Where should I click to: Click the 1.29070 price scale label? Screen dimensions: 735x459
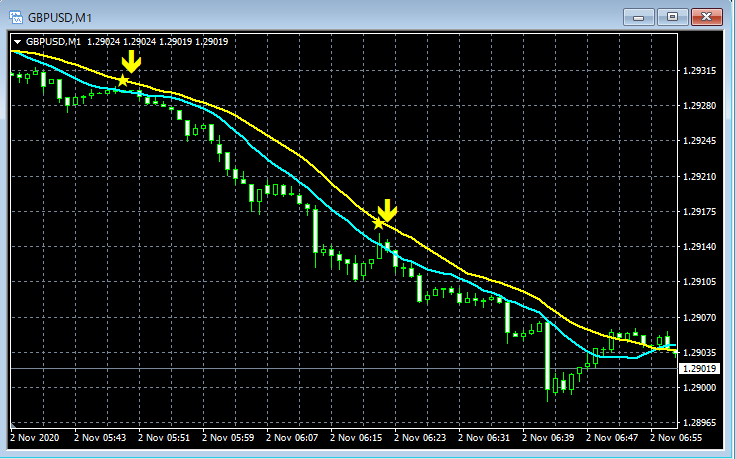(699, 317)
